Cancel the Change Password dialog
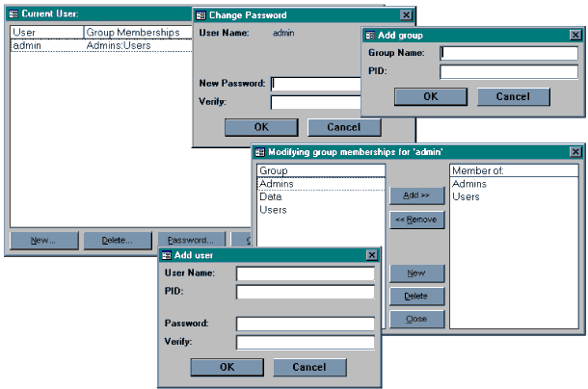Image resolution: width=588 pixels, height=389 pixels. pos(344,127)
